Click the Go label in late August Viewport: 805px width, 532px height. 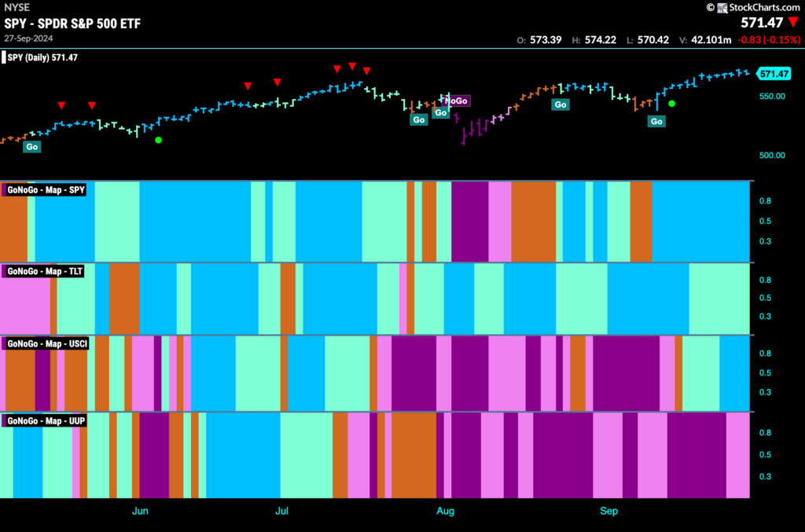click(x=560, y=105)
